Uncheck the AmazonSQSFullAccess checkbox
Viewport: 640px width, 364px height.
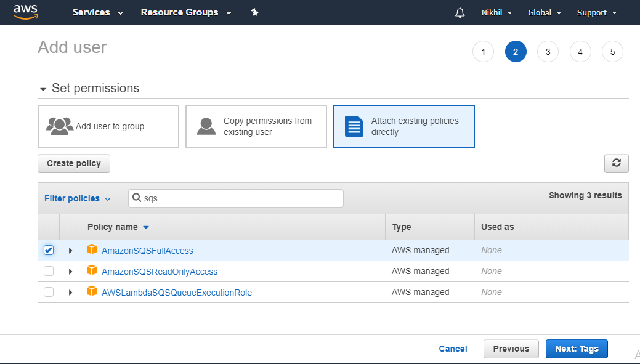point(49,250)
